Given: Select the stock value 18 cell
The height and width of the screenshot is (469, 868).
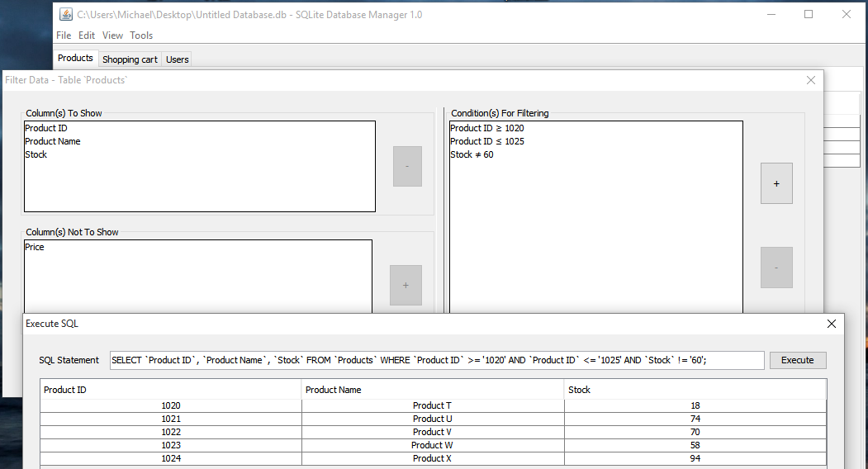Looking at the screenshot, I should coord(695,405).
